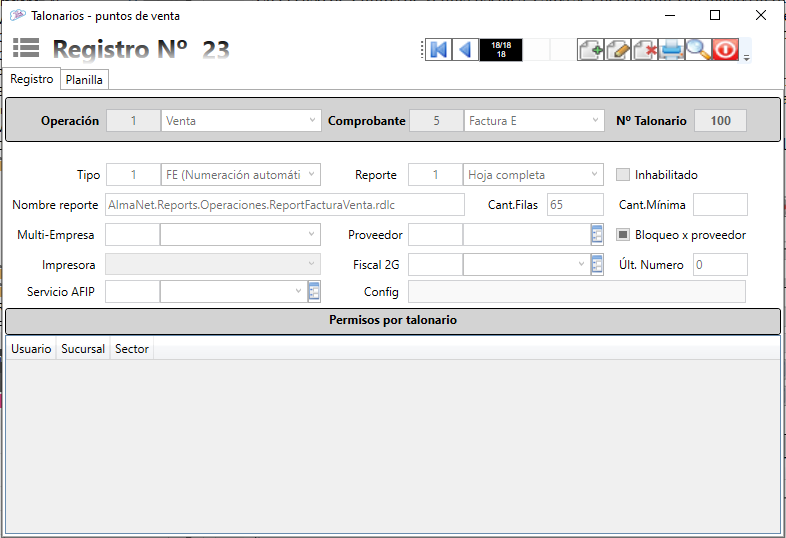This screenshot has width=786, height=538.
Task: Click the Cant.Mínima input field
Action: pyautogui.click(x=720, y=205)
